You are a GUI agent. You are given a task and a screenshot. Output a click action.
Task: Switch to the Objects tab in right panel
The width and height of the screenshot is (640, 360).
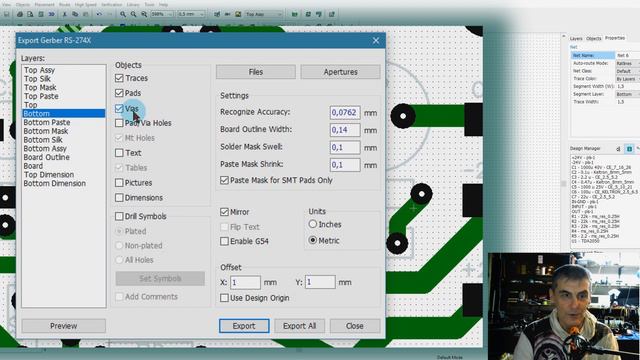point(593,38)
